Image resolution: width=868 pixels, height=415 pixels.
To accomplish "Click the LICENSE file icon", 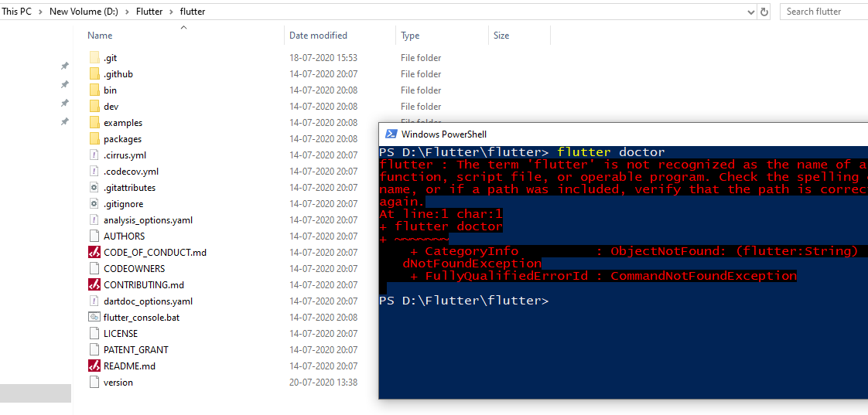I will [x=94, y=334].
